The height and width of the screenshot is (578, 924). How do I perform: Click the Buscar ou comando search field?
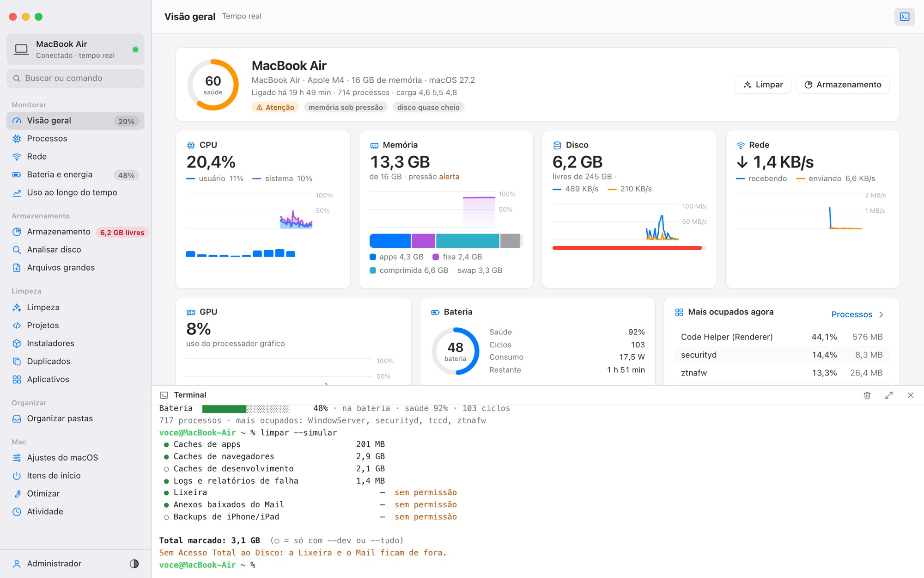coord(75,79)
